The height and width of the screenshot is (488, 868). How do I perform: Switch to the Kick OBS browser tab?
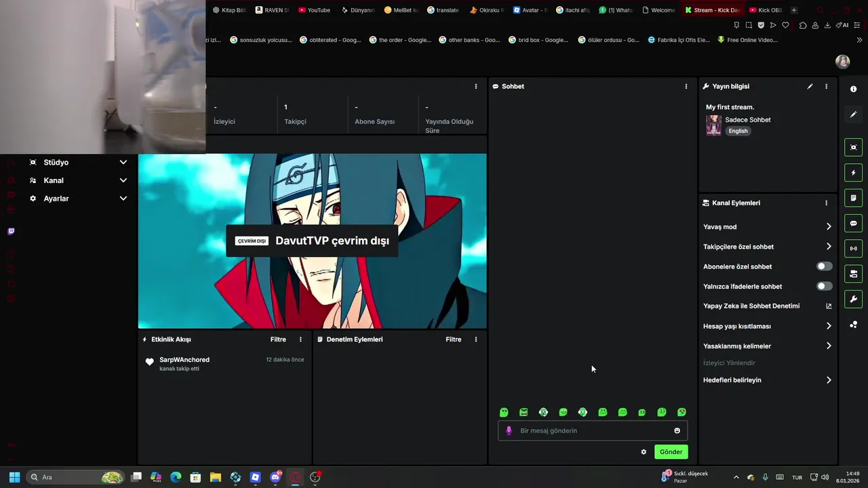[765, 10]
